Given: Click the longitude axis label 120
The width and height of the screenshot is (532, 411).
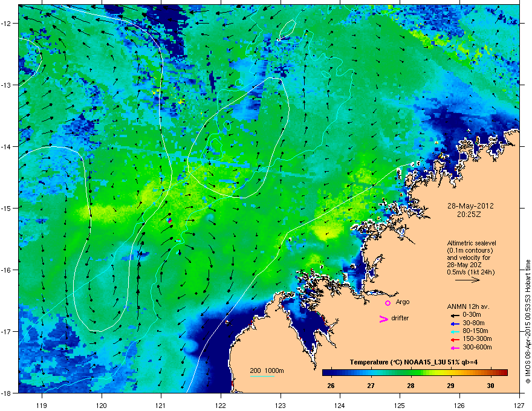Looking at the screenshot, I should 102,405.
